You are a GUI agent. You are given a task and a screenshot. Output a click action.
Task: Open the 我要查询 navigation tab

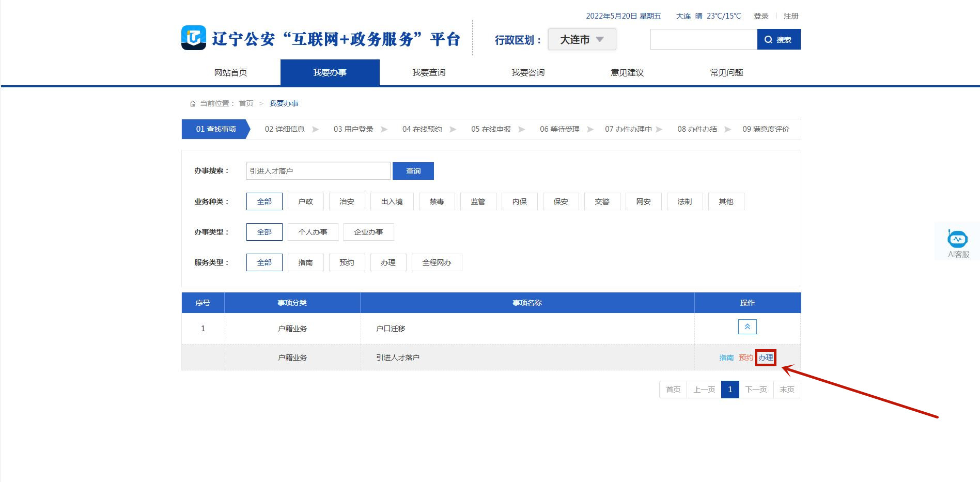[428, 73]
